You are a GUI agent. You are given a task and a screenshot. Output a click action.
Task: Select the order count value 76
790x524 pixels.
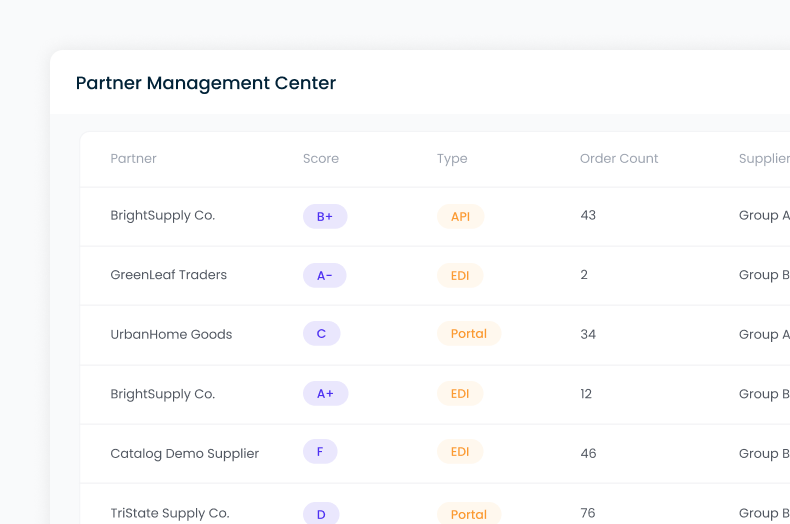[x=588, y=513]
